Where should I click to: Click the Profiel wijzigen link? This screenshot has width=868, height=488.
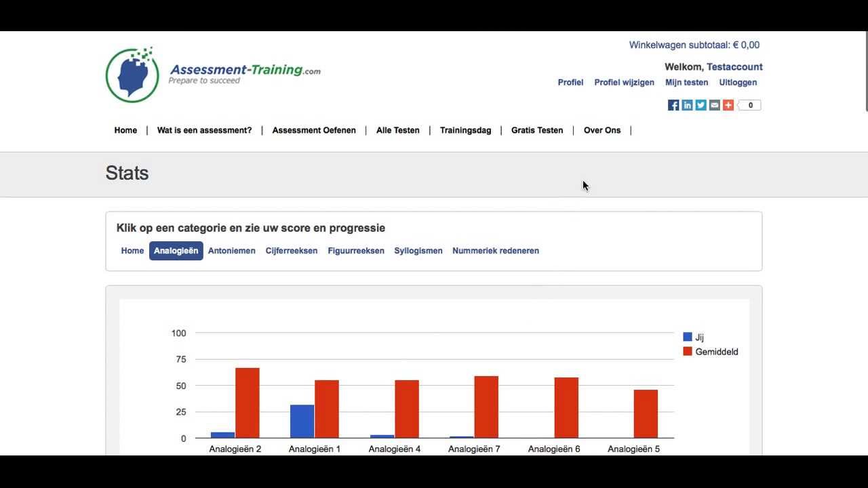pos(624,83)
